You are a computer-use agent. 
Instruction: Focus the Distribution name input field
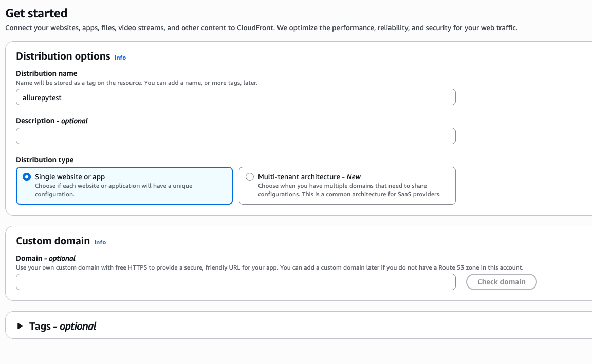click(x=235, y=98)
